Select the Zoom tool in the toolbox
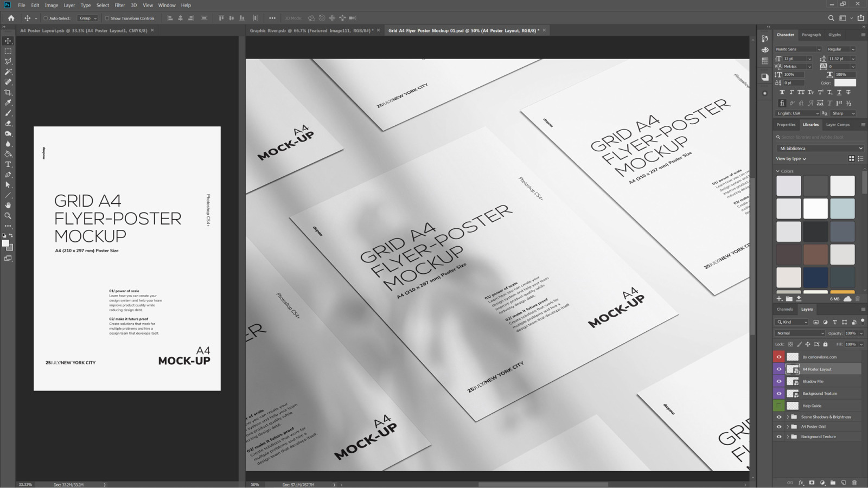Viewport: 868px width, 488px height. 8,216
